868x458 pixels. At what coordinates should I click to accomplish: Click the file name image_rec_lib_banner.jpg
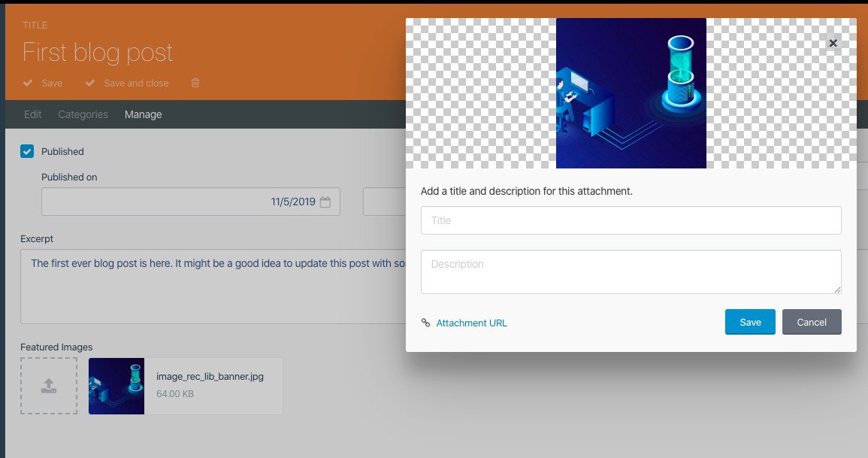(x=210, y=377)
